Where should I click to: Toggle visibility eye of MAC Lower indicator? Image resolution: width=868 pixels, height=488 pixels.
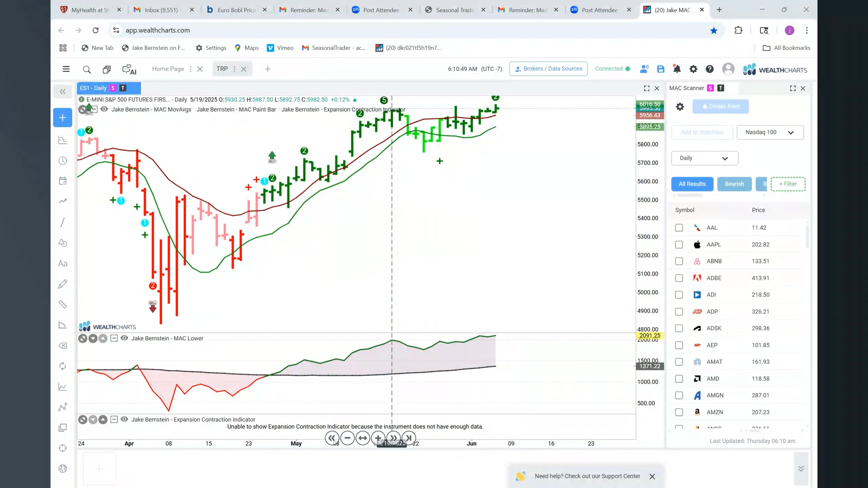pyautogui.click(x=124, y=338)
